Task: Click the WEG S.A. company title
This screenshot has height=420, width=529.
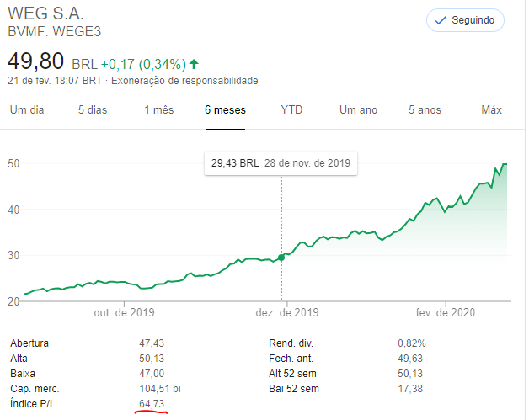Action: [45, 13]
